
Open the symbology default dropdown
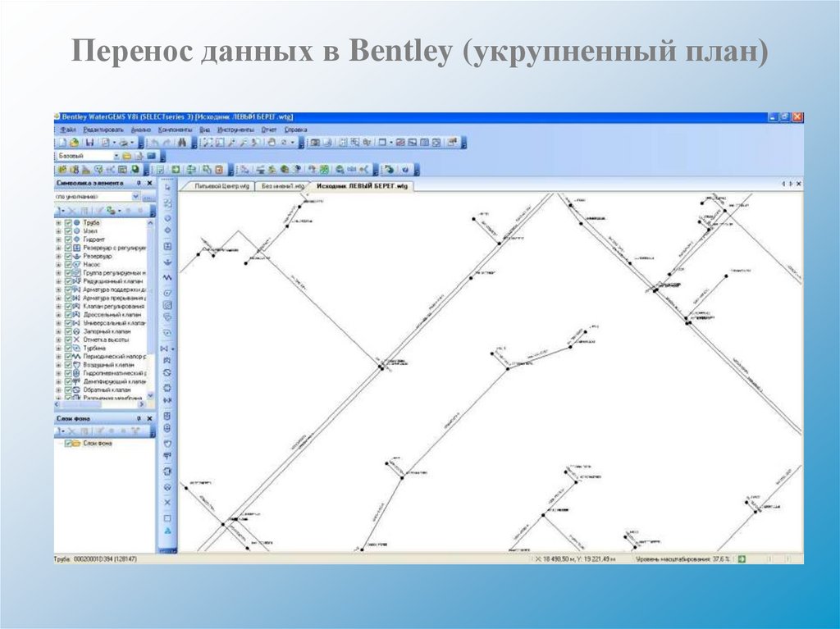coord(135,197)
